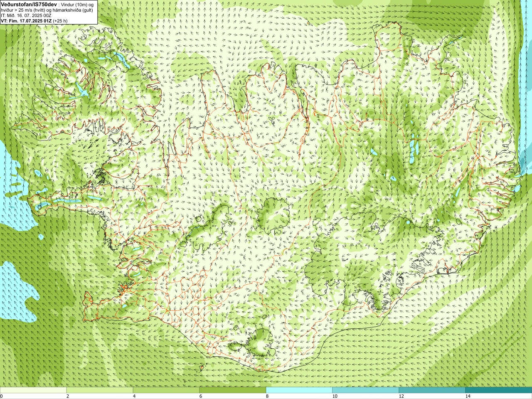The image size is (532, 399).
Task: Click the scale label '12'
Action: click(401, 396)
